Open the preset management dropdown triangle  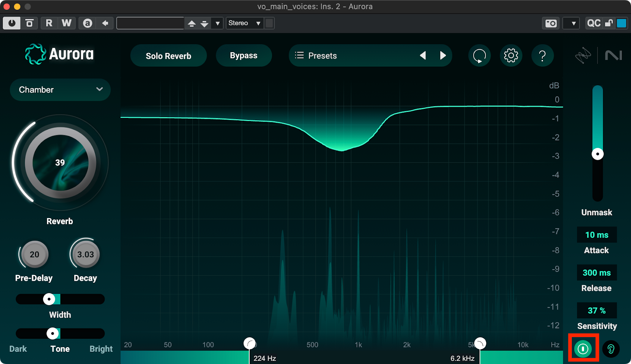click(217, 24)
